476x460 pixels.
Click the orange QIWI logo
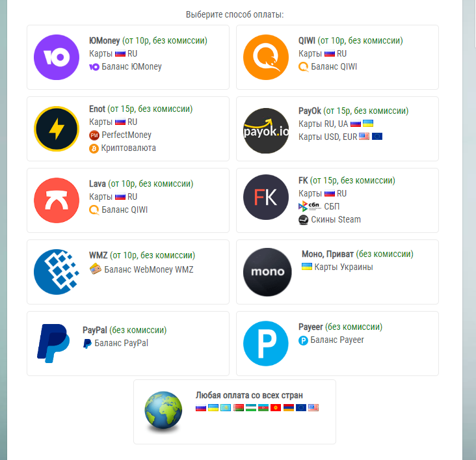[266, 57]
